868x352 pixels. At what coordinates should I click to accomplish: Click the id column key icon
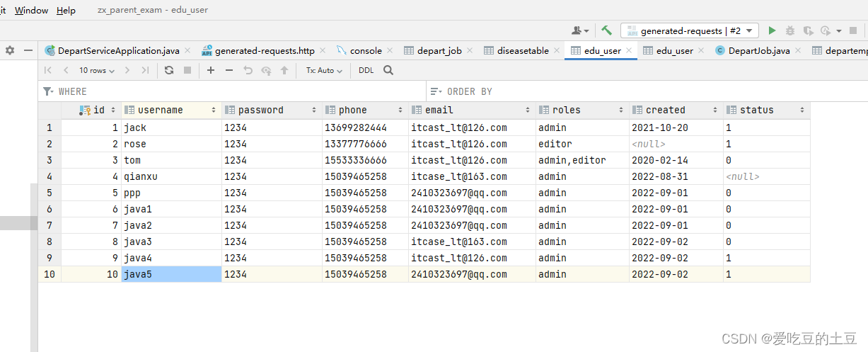(85, 110)
